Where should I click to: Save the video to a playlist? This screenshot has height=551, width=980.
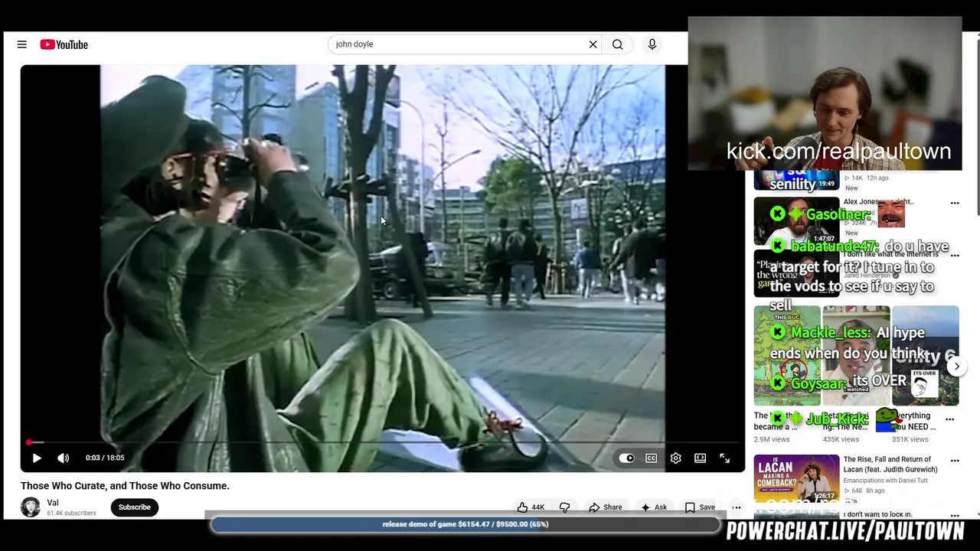(x=700, y=507)
